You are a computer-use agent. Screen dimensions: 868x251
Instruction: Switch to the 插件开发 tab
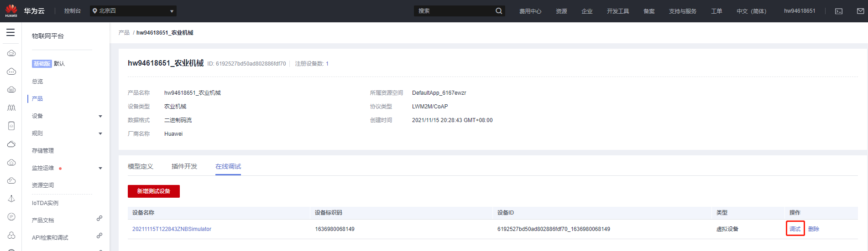pyautogui.click(x=184, y=166)
